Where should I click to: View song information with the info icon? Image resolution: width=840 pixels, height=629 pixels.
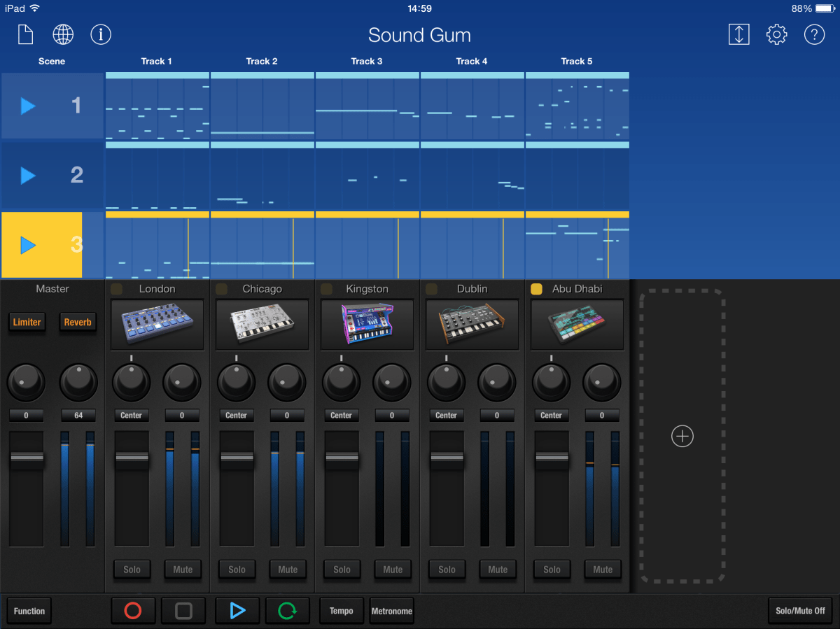(101, 34)
